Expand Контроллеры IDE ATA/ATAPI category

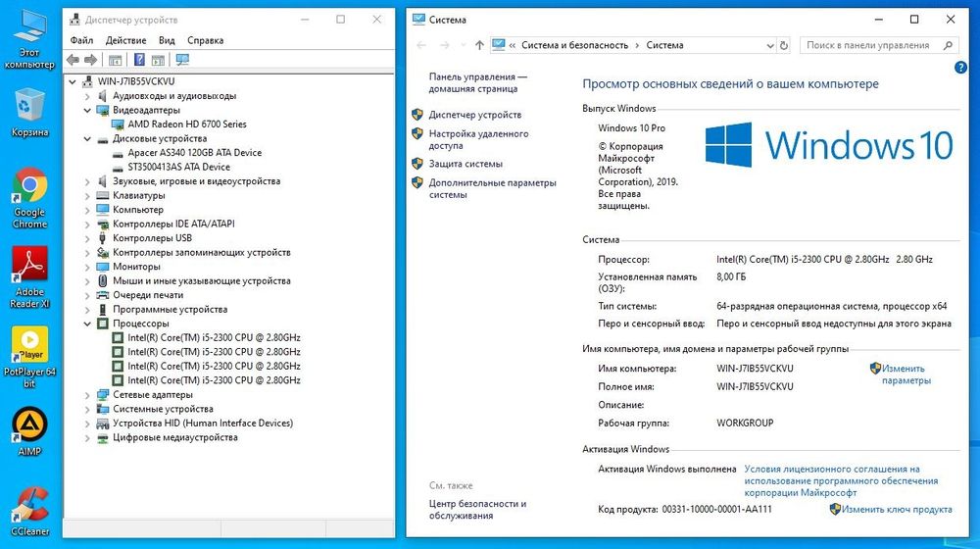pyautogui.click(x=87, y=224)
